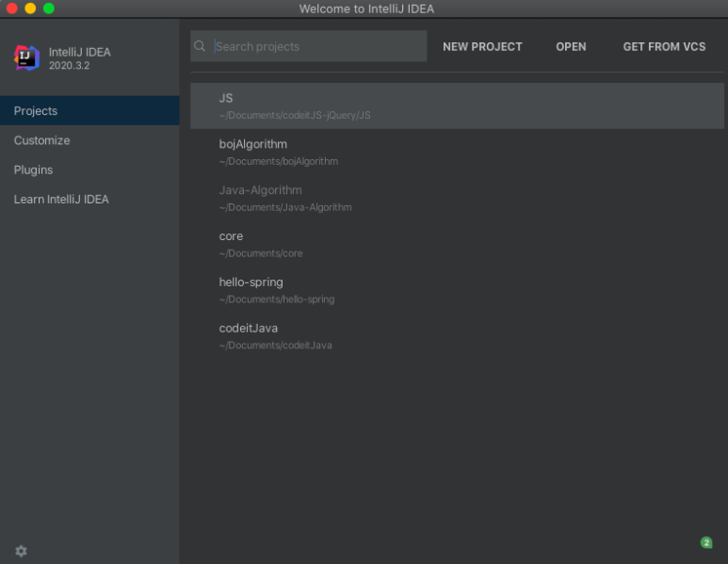Image resolution: width=728 pixels, height=564 pixels.
Task: Open the hello-spring project
Action: pos(458,290)
